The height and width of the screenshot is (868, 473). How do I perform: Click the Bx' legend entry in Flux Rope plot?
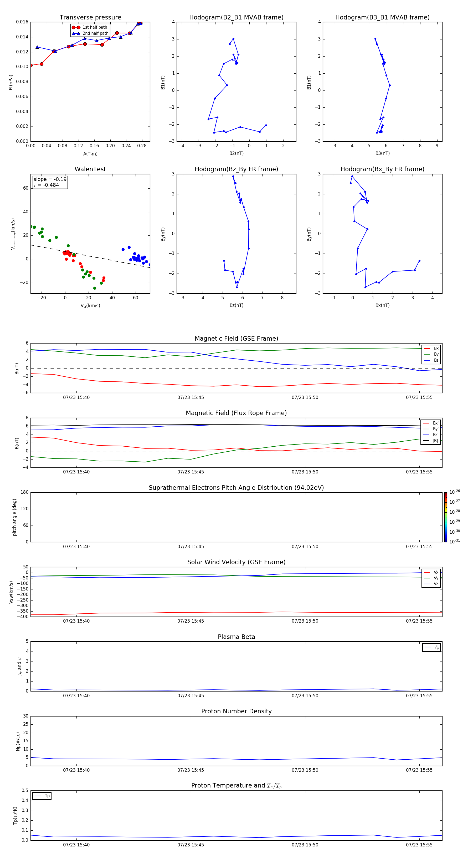pos(431,423)
